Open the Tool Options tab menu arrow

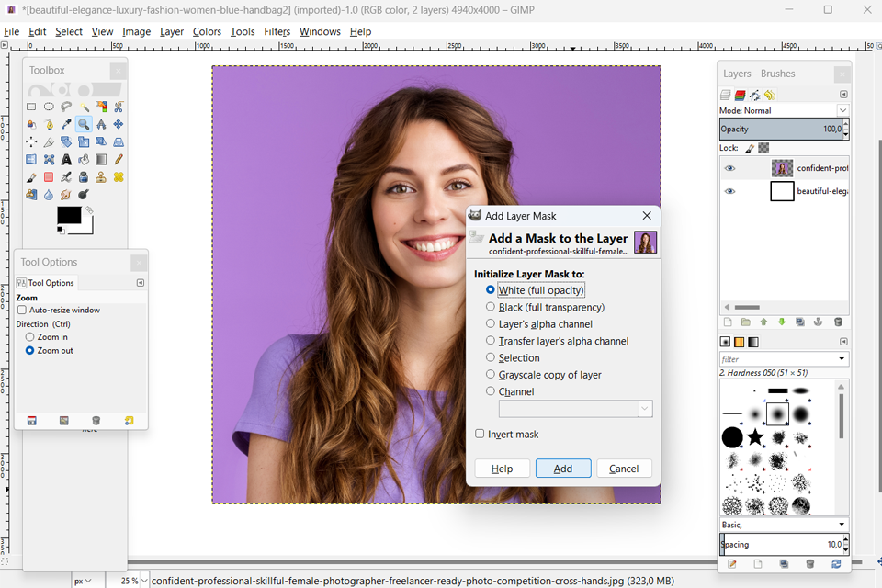141,282
